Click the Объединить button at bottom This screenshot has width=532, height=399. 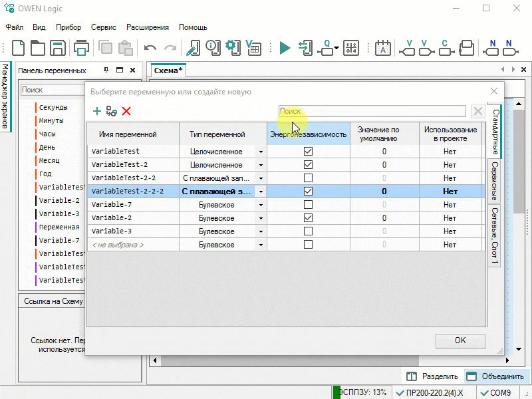pos(496,376)
